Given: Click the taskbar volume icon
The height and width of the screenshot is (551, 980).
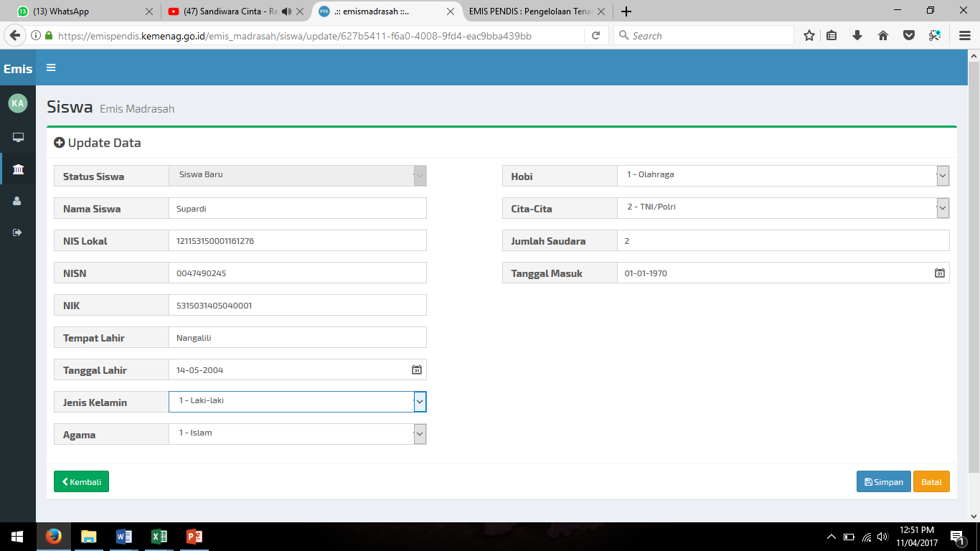Looking at the screenshot, I should click(x=882, y=537).
